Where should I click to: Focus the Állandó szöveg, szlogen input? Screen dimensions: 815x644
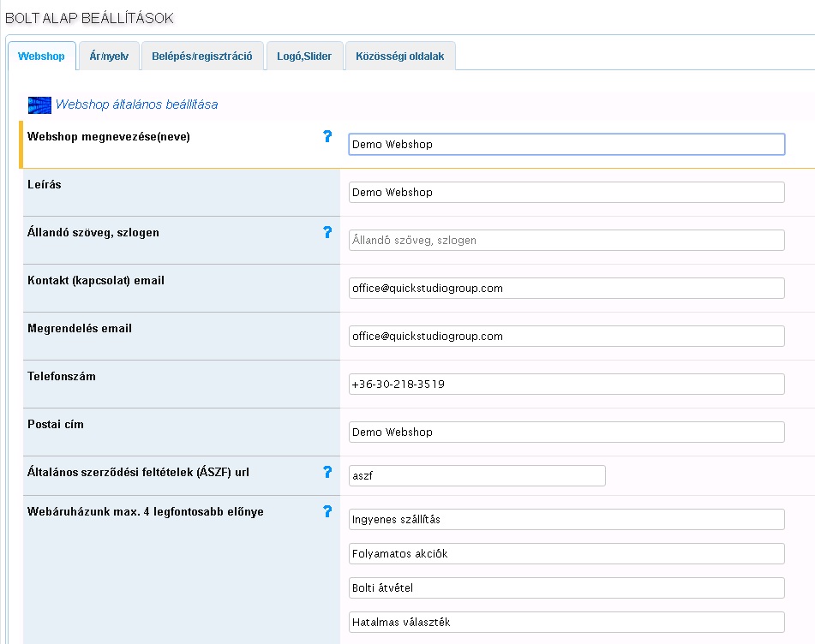pos(566,240)
